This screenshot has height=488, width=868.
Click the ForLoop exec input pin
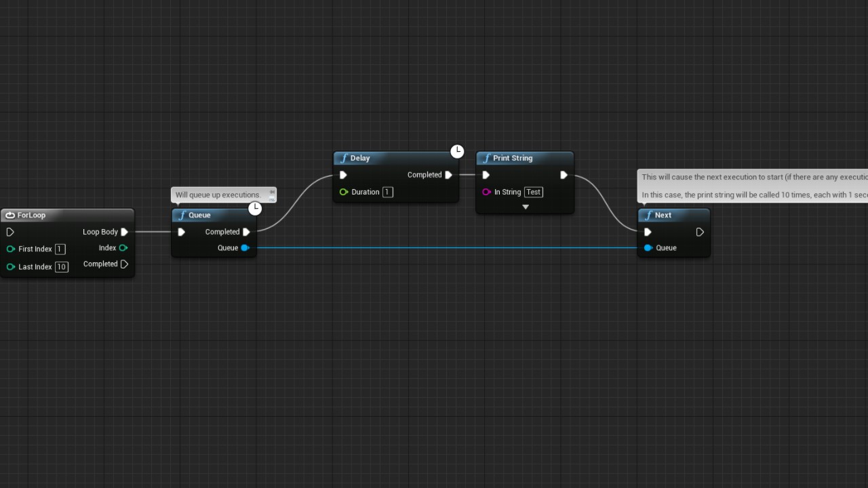coord(10,232)
